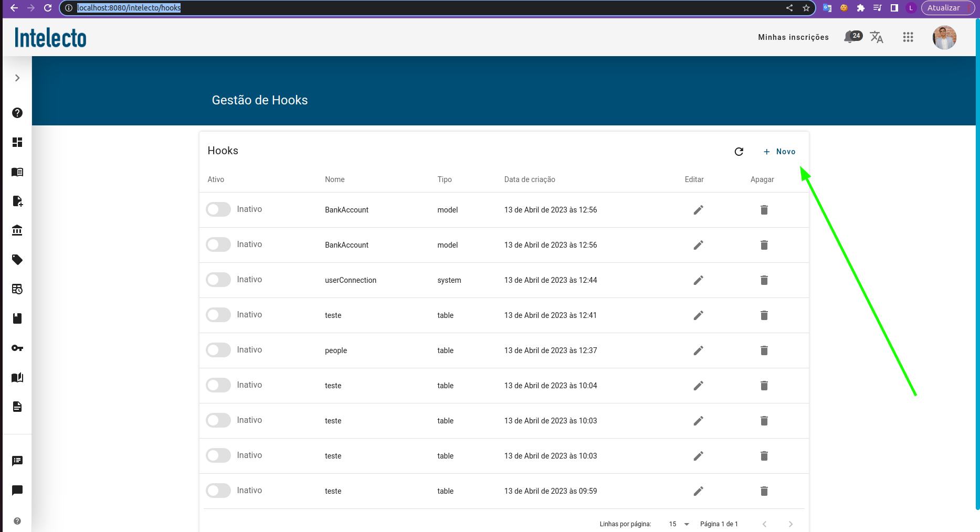The width and height of the screenshot is (980, 532).
Task: Delete the people hook using trash icon
Action: pyautogui.click(x=764, y=350)
